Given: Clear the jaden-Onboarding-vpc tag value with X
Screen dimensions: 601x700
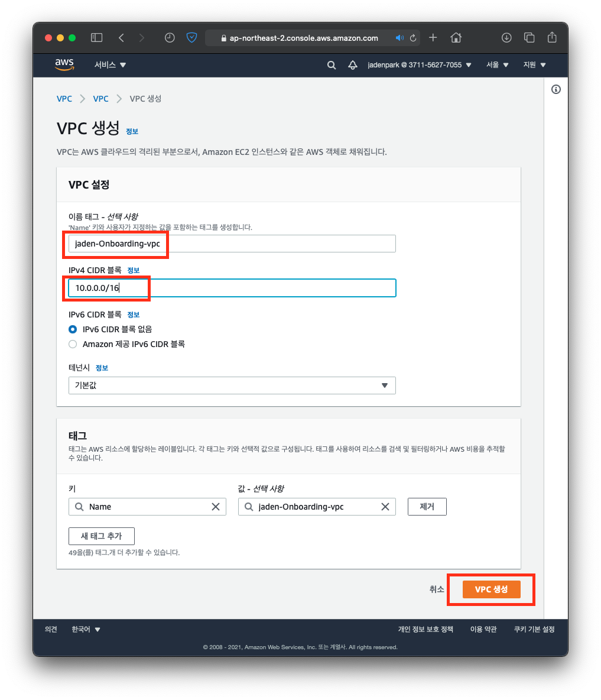Looking at the screenshot, I should tap(385, 507).
